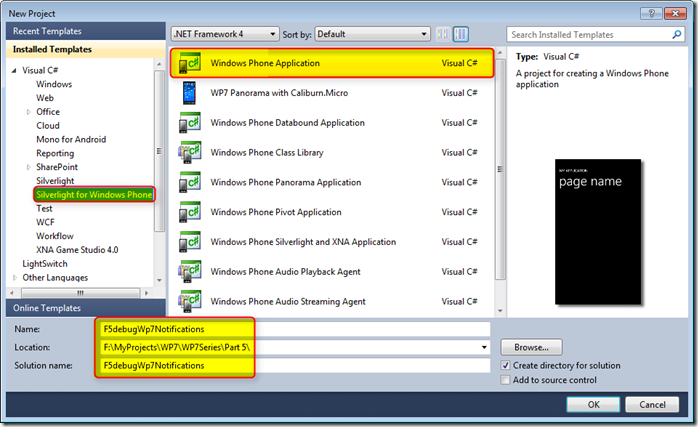Click the OK button
The height and width of the screenshot is (427, 698).
(593, 404)
